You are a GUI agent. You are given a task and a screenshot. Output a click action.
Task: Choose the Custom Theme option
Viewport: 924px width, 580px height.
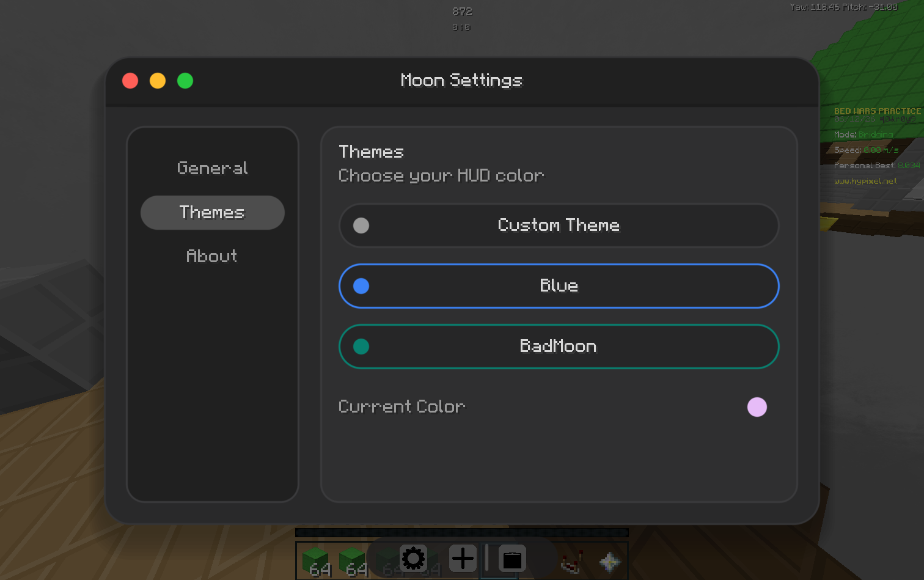559,226
